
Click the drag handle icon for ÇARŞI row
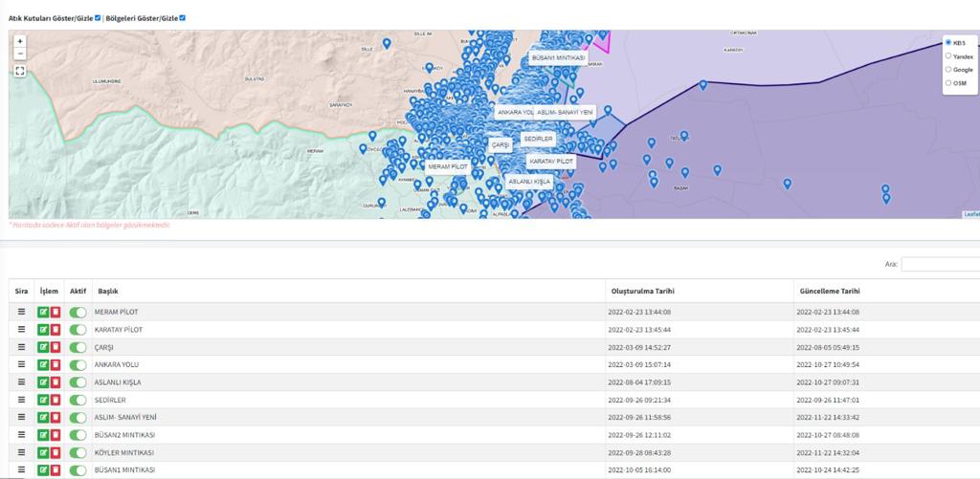point(21,347)
